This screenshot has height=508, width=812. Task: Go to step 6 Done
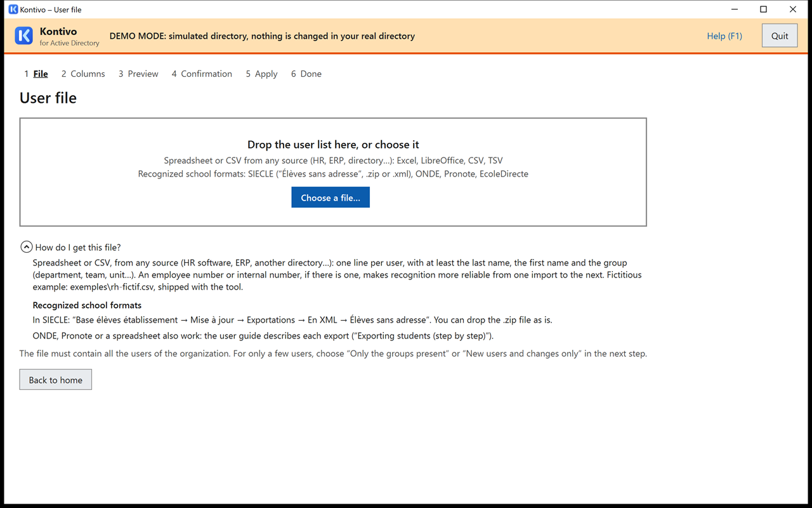(306, 74)
